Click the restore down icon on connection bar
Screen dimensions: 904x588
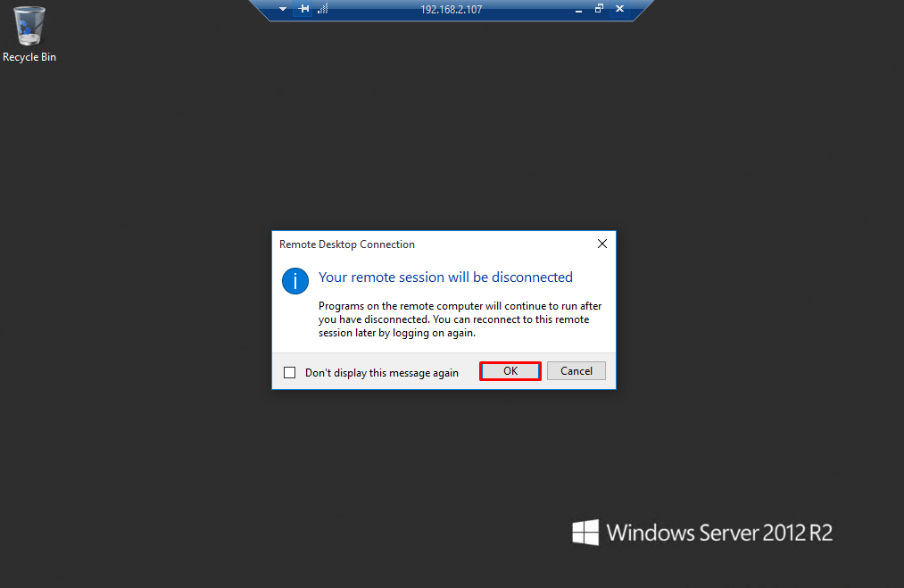(599, 9)
